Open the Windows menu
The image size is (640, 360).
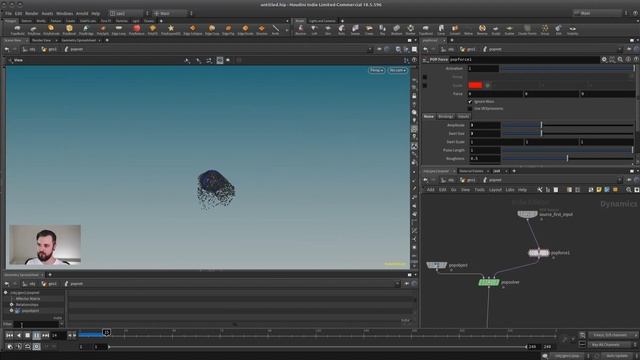[64, 13]
